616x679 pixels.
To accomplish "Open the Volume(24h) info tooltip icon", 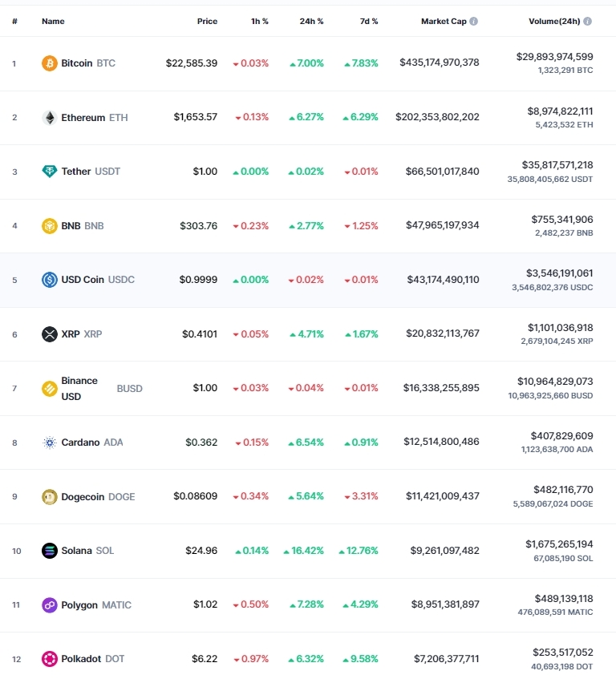I will [587, 21].
